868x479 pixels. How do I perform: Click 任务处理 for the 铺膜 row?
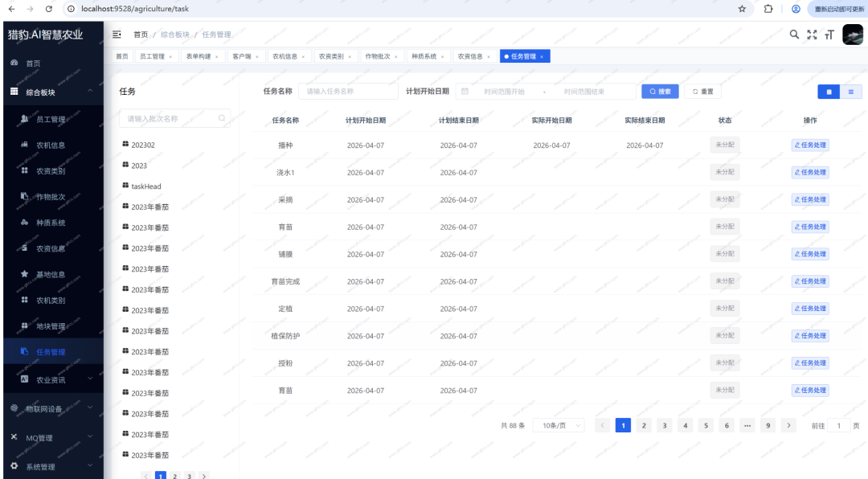(810, 254)
